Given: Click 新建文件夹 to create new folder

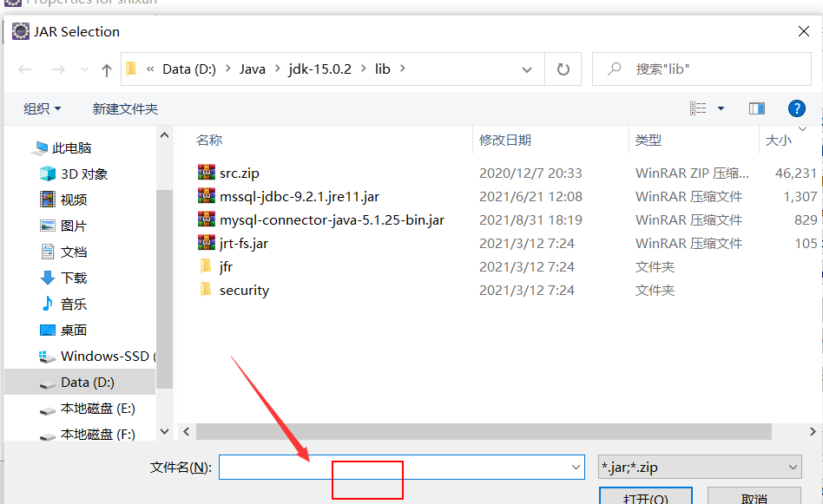Looking at the screenshot, I should coord(125,108).
